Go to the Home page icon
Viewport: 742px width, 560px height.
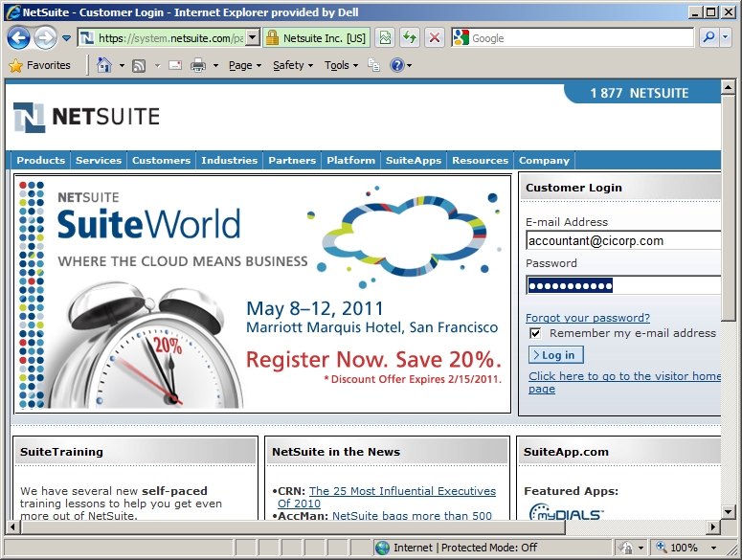104,65
